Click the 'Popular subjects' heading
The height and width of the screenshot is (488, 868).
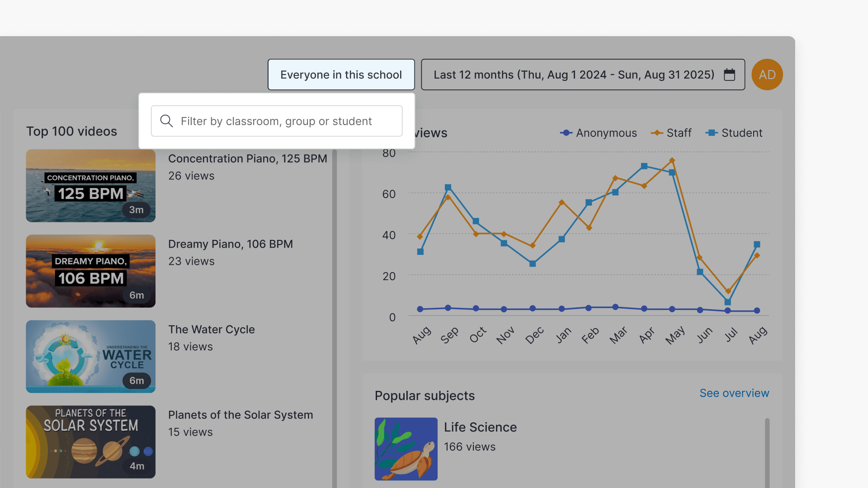pyautogui.click(x=425, y=396)
